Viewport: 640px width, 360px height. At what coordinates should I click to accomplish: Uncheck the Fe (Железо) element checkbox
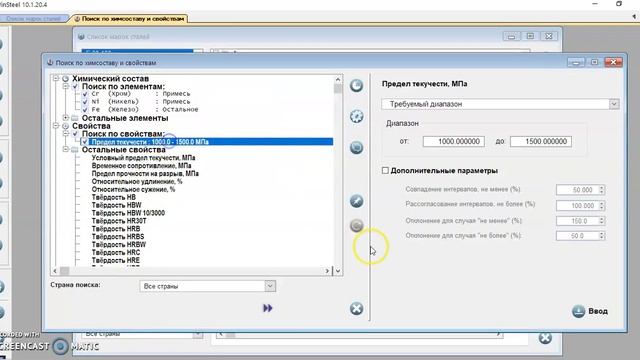(85, 110)
